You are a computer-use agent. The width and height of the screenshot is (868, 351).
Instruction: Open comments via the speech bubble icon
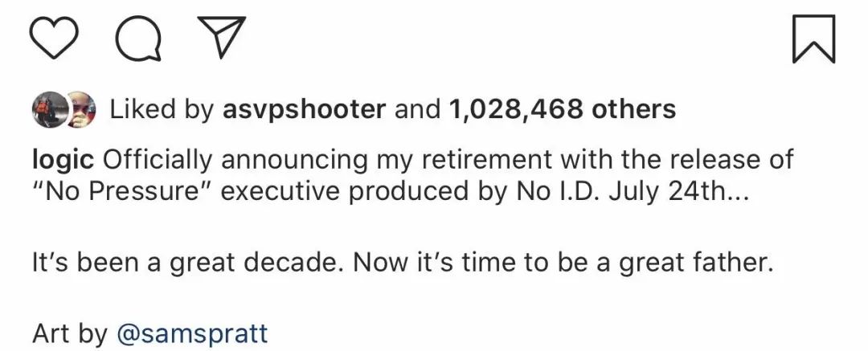point(137,39)
